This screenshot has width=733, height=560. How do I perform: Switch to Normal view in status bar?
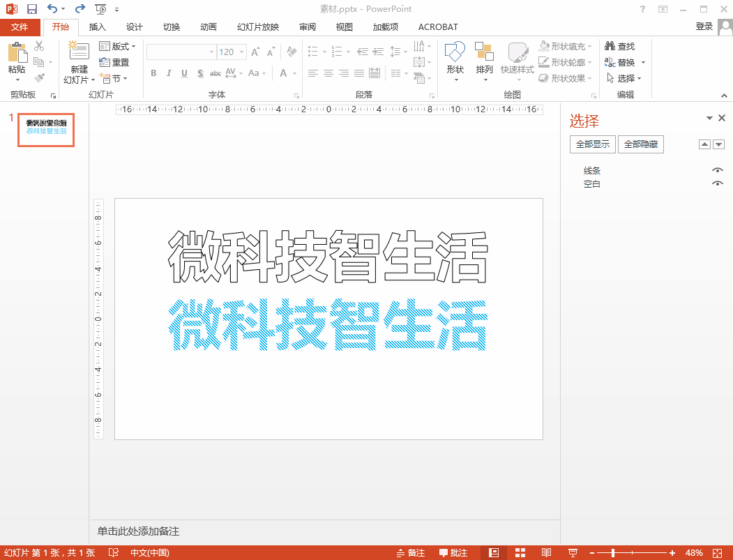(x=494, y=552)
